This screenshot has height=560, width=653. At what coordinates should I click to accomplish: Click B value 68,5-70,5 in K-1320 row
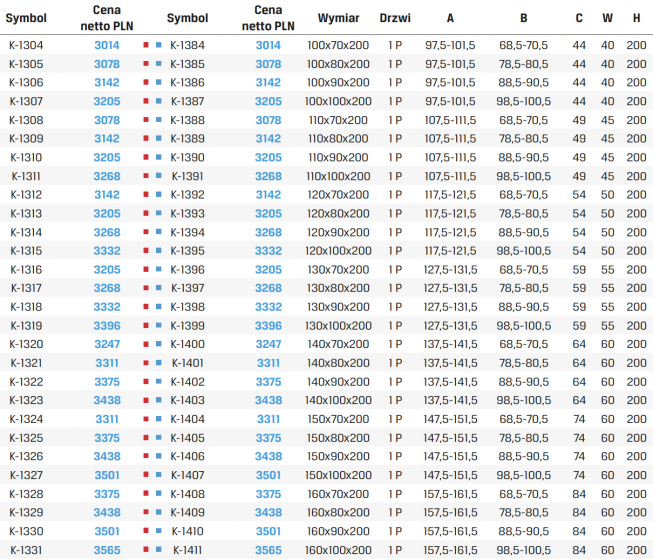(523, 344)
